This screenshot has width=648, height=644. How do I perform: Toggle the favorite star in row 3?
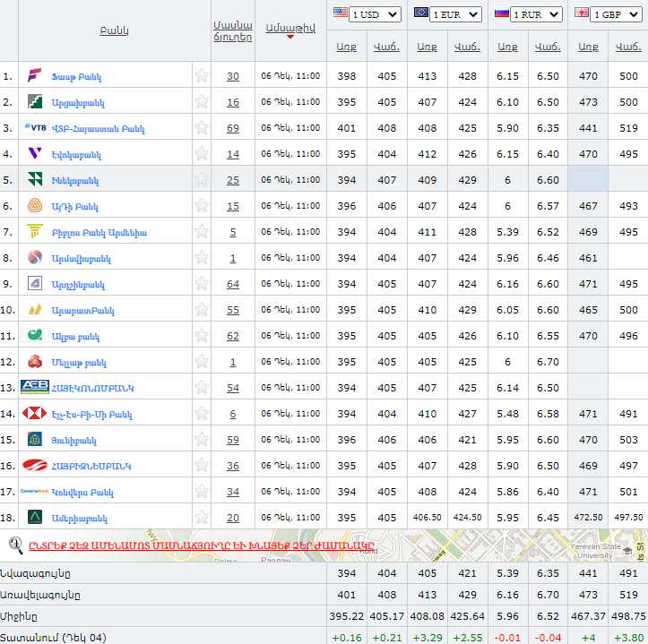[202, 128]
